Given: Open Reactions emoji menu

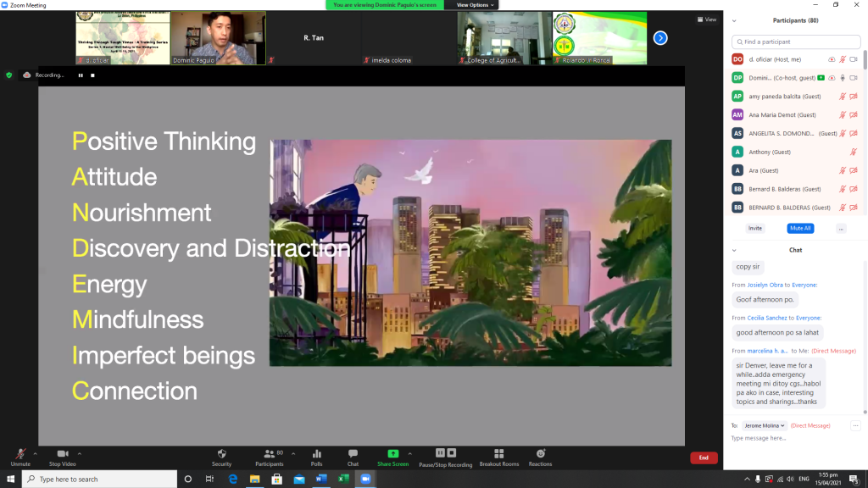Looking at the screenshot, I should [540, 457].
